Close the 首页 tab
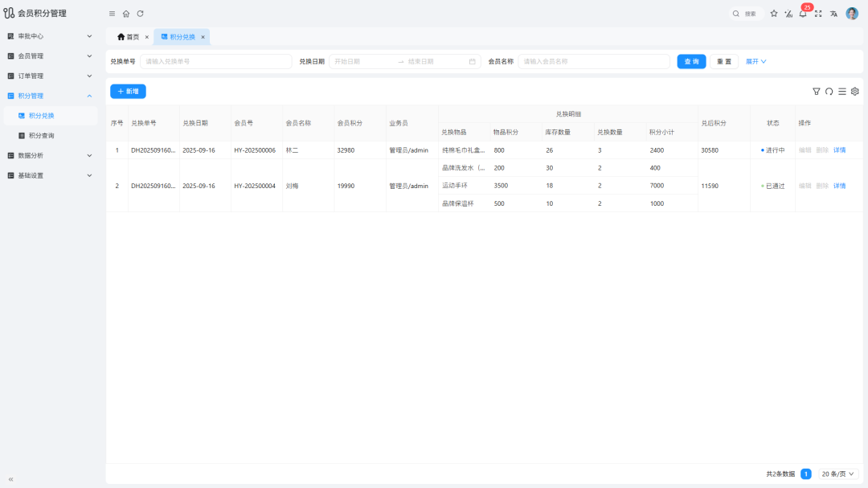868x488 pixels. tap(147, 37)
